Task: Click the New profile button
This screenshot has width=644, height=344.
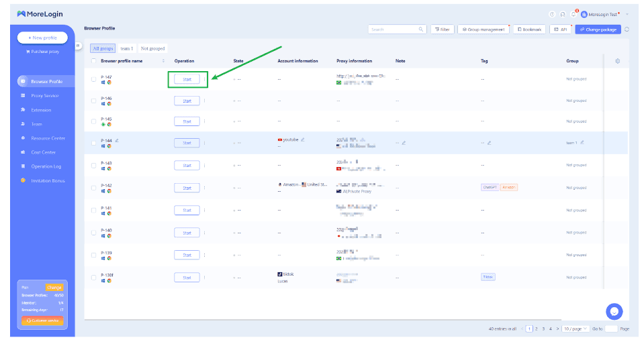Action: click(42, 38)
